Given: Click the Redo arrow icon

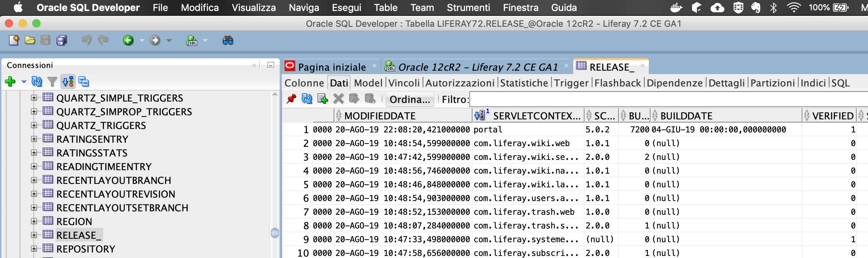Looking at the screenshot, I should (103, 40).
